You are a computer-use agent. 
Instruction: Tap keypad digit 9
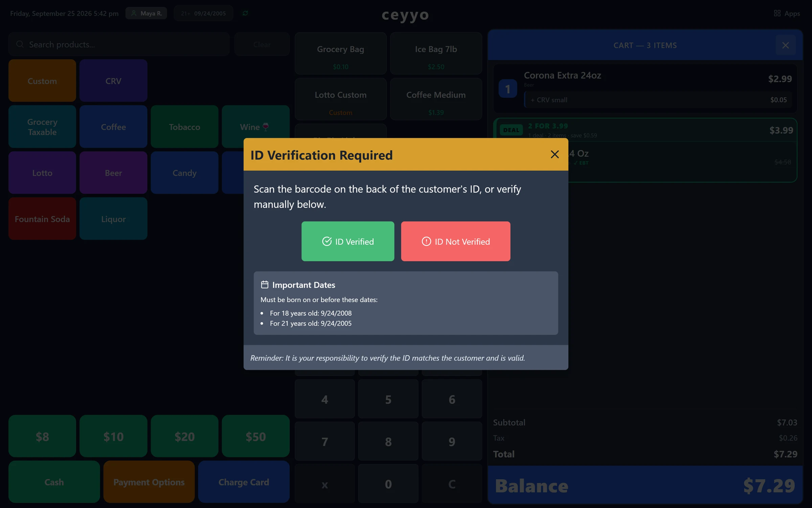pyautogui.click(x=452, y=441)
